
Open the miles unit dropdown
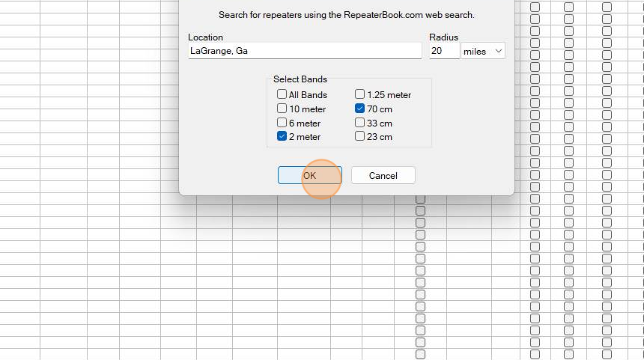click(483, 51)
